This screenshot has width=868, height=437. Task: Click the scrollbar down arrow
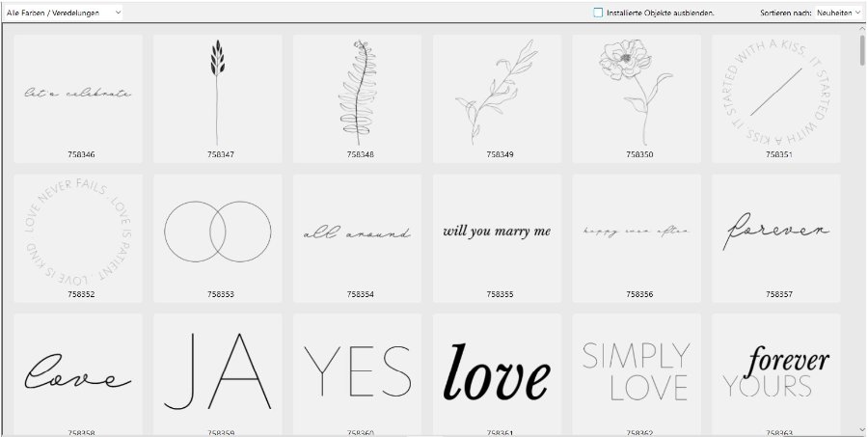coord(862,430)
